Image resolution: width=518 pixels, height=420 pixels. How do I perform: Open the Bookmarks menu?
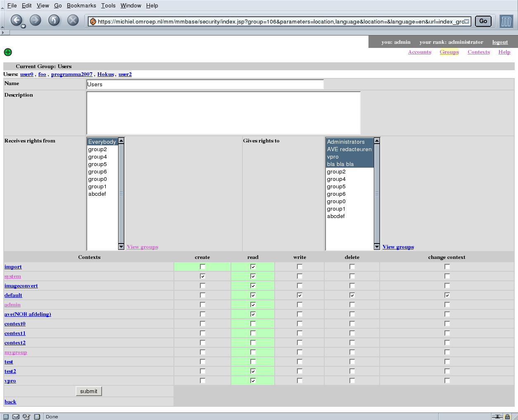[81, 5]
